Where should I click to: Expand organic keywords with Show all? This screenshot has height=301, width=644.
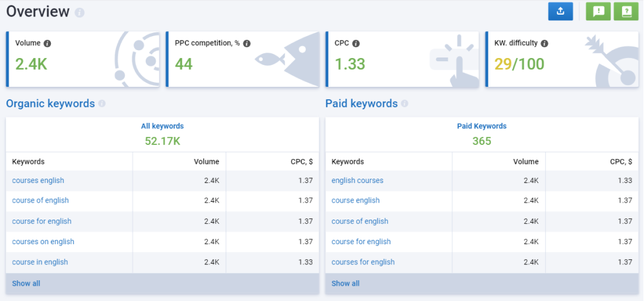tap(26, 283)
